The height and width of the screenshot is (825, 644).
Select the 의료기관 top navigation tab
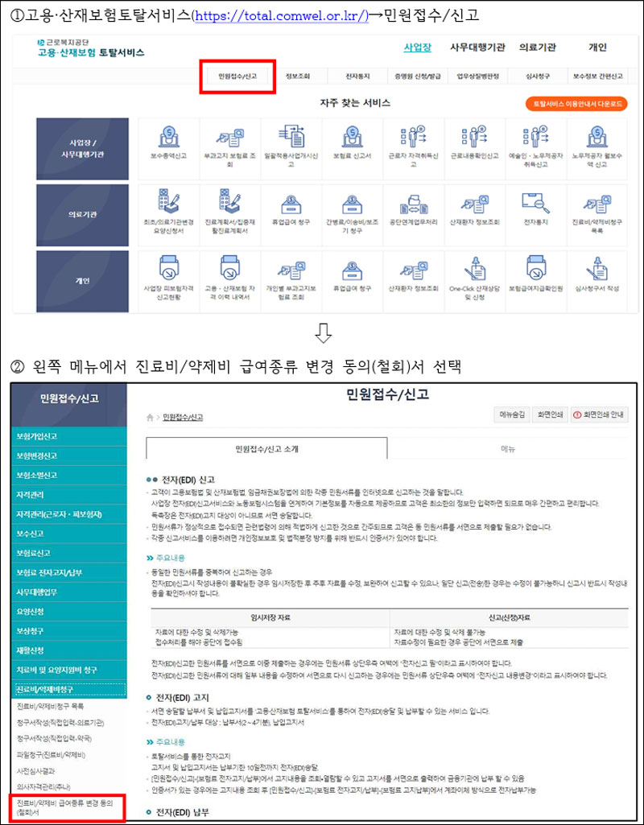pyautogui.click(x=538, y=47)
